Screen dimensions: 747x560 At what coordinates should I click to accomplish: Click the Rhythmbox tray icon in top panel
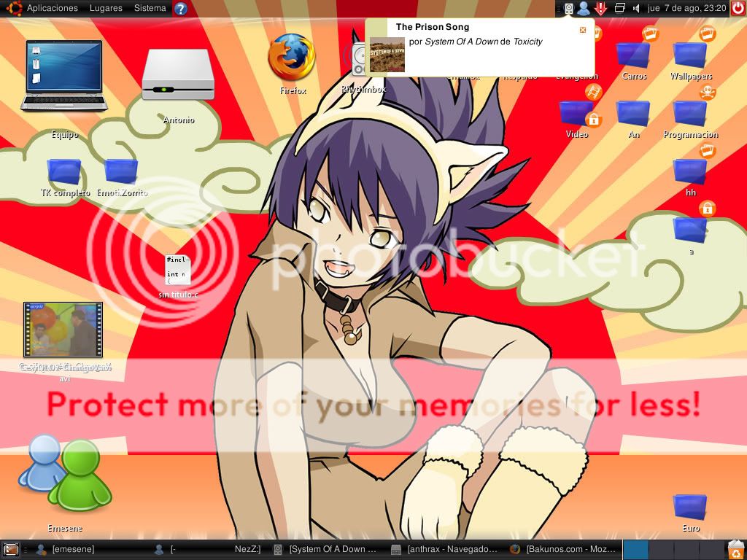(569, 9)
